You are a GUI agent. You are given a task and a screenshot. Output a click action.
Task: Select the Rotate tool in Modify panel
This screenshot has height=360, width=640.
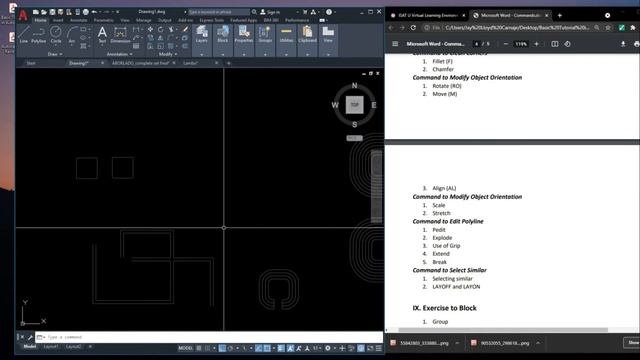(160, 29)
